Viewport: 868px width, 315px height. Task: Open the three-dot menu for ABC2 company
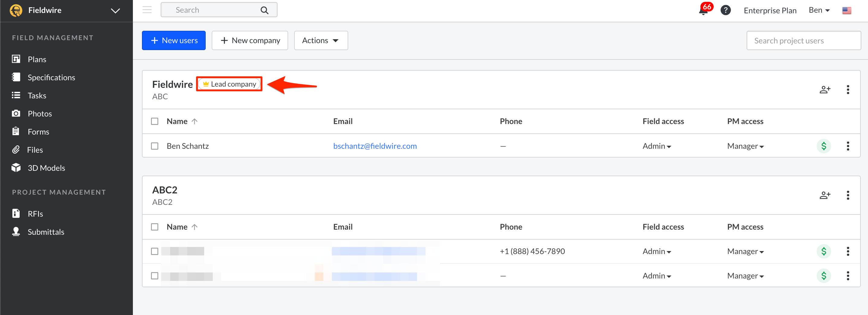[848, 195]
